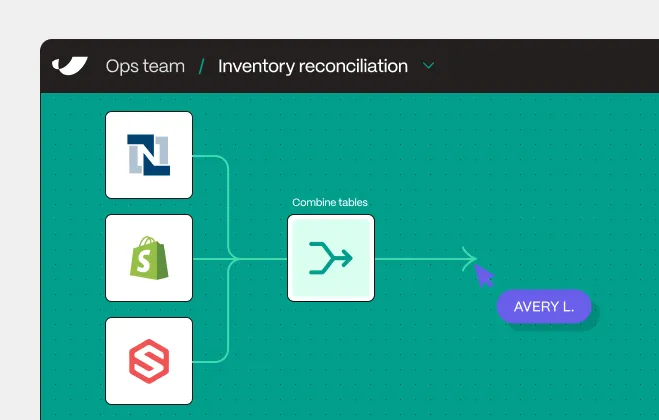This screenshot has height=420, width=659.
Task: Click the AVERY L. user badge
Action: [x=544, y=306]
